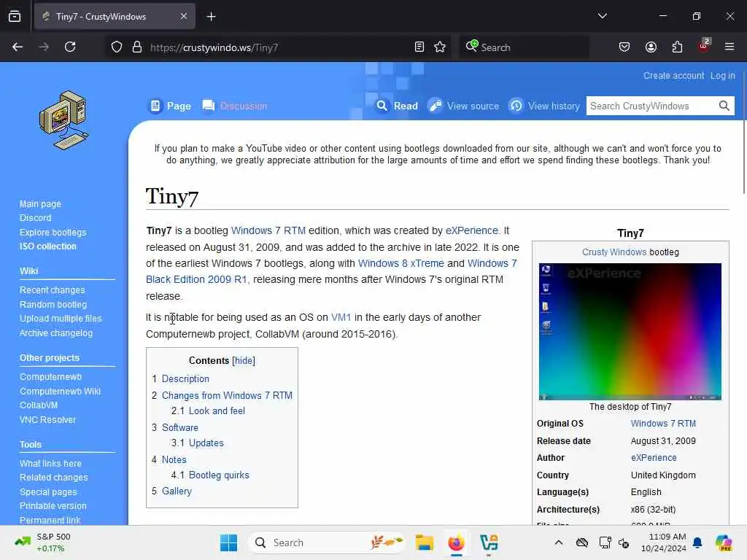This screenshot has height=560, width=747.
Task: Open ISO collection sidebar link
Action: [x=47, y=246]
